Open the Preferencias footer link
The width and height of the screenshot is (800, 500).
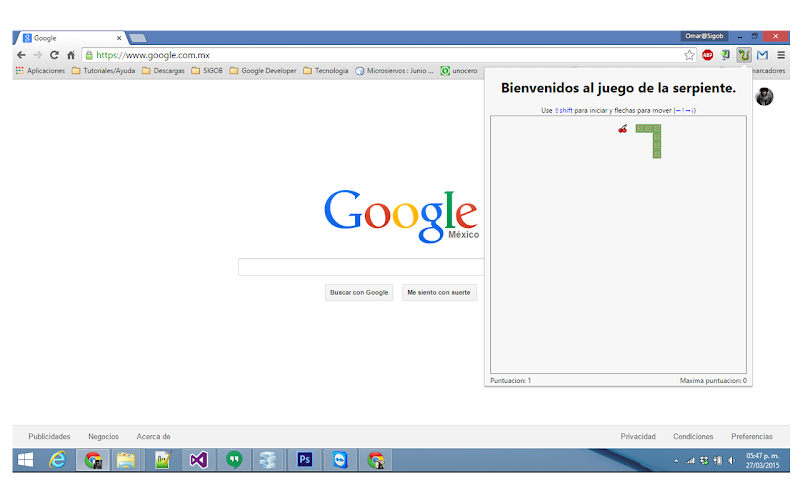coord(752,437)
